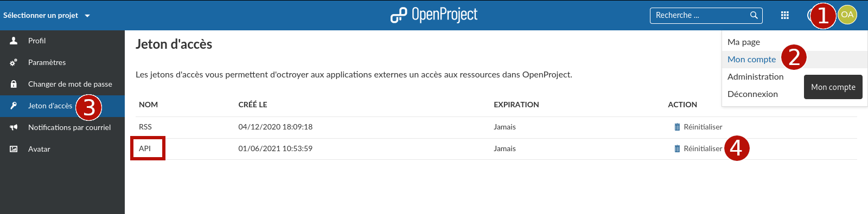Open the Profil sidebar entry
This screenshot has width=868, height=214.
pyautogui.click(x=62, y=41)
